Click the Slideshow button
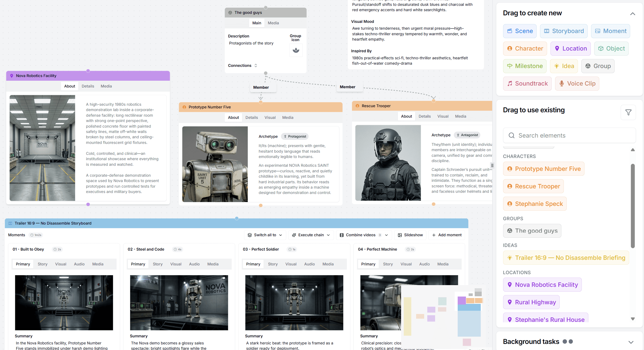644x350 pixels. [x=410, y=235]
